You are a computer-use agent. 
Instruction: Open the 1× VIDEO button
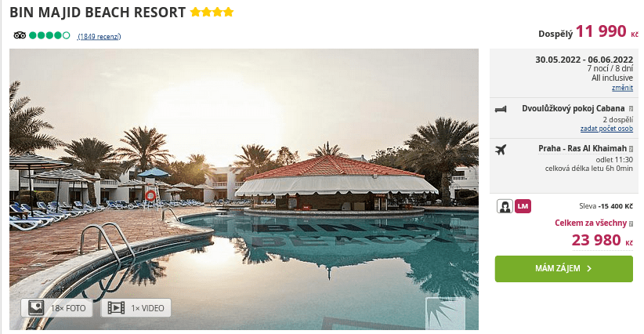(x=136, y=307)
